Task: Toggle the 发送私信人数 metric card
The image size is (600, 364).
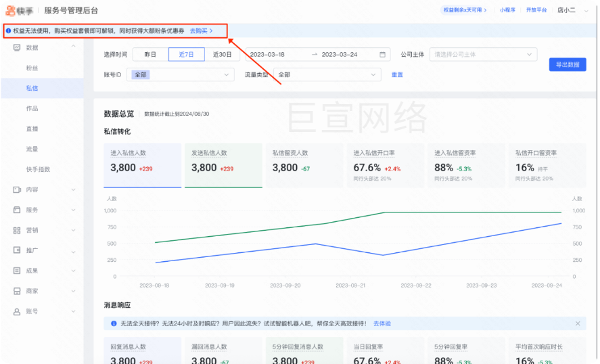Action: pos(223,165)
